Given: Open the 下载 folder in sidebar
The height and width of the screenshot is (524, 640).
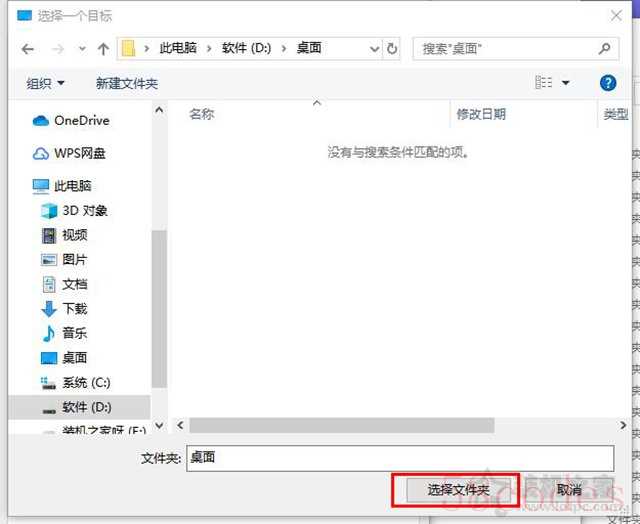Looking at the screenshot, I should pos(75,309).
